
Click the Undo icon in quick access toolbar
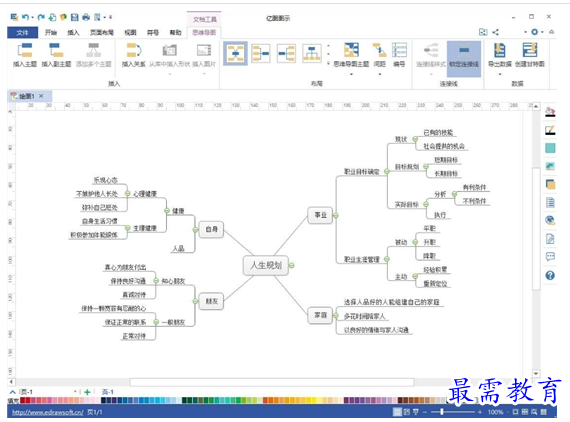pyautogui.click(x=25, y=17)
